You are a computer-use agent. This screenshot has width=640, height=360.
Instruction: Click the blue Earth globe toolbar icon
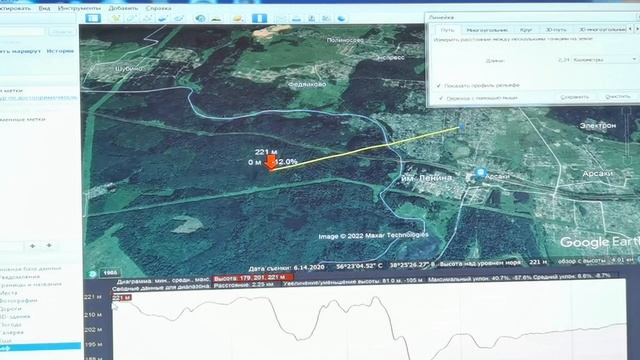pyautogui.click(x=341, y=18)
